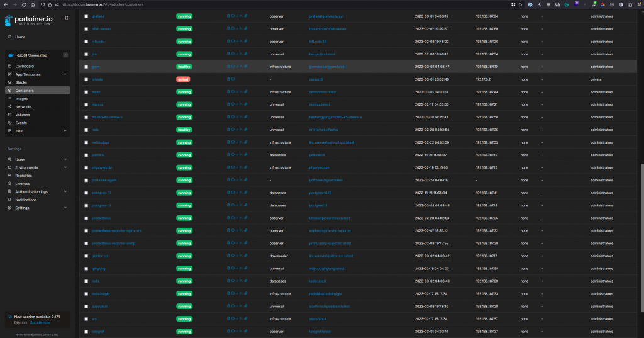The height and width of the screenshot is (338, 644).
Task: Expand the Settings submenu chevron
Action: click(65, 208)
